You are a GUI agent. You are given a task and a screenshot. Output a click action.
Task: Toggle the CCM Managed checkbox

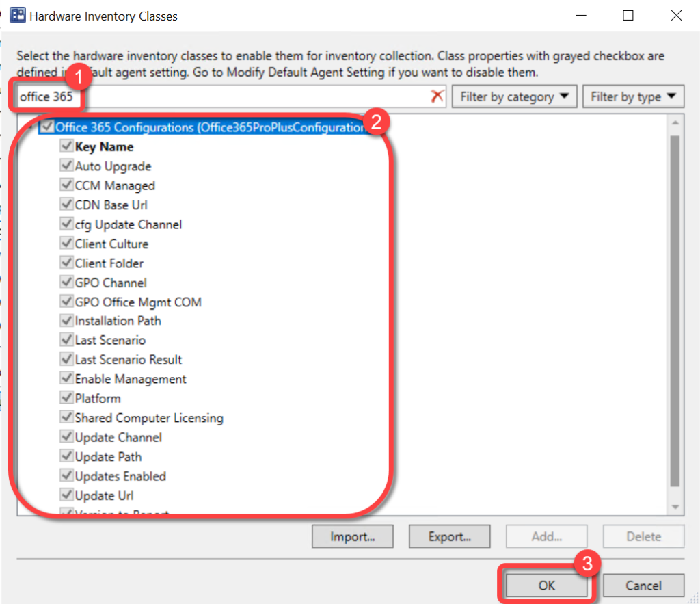(67, 185)
